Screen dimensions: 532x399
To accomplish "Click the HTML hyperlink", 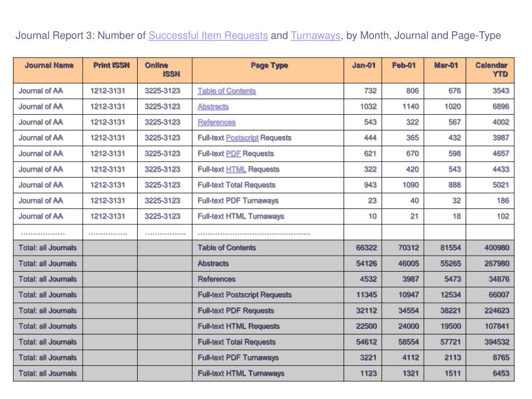I will pyautogui.click(x=236, y=169).
